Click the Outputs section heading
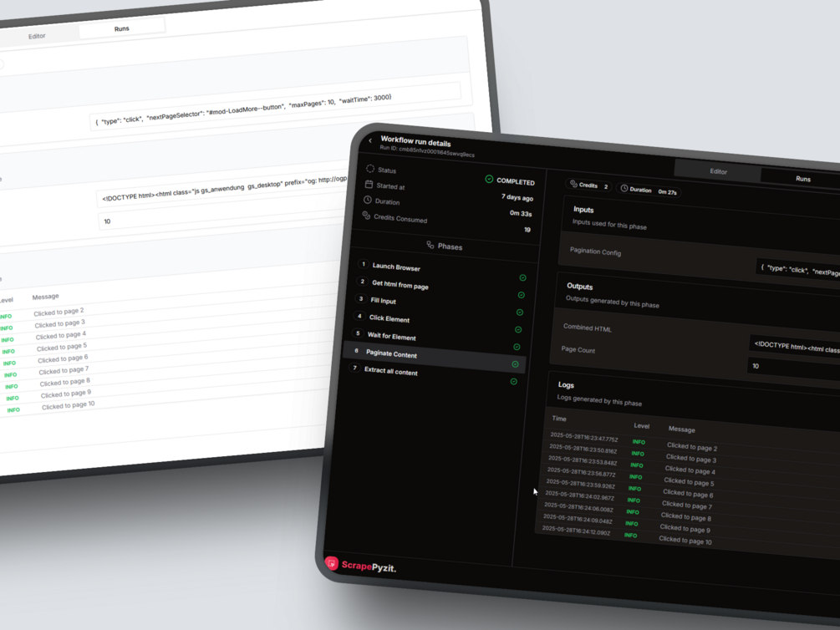The width and height of the screenshot is (840, 630). click(580, 286)
